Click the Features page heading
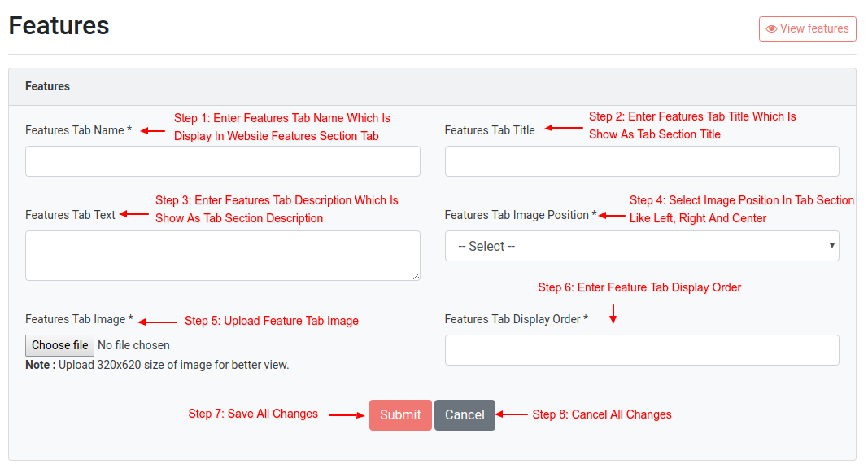The height and width of the screenshot is (469, 868). pos(59,25)
